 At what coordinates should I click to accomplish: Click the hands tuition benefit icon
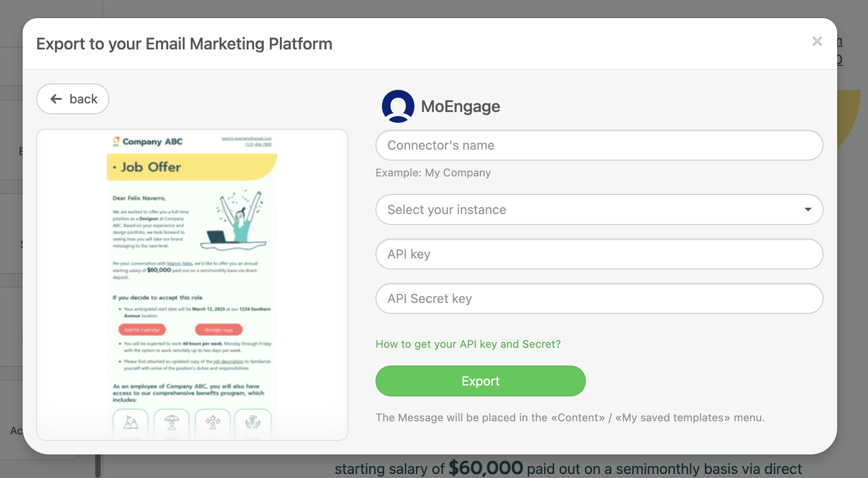[x=253, y=423]
